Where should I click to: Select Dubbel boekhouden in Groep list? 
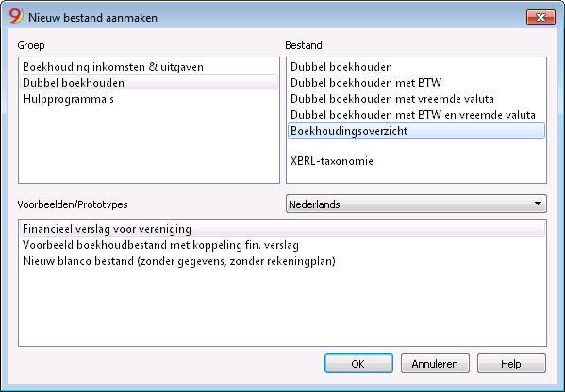(x=149, y=83)
